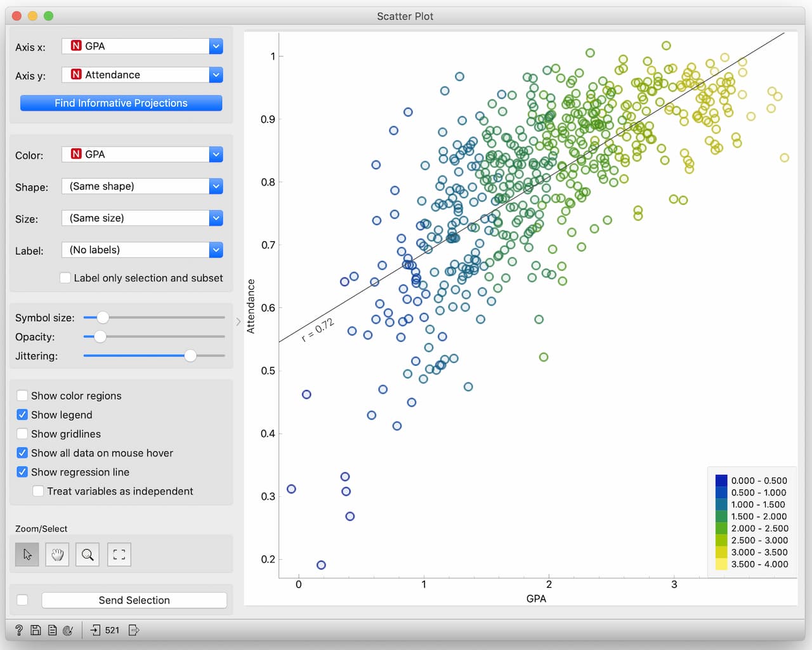The height and width of the screenshot is (650, 812).
Task: Turn on Show gridlines
Action: coord(22,434)
